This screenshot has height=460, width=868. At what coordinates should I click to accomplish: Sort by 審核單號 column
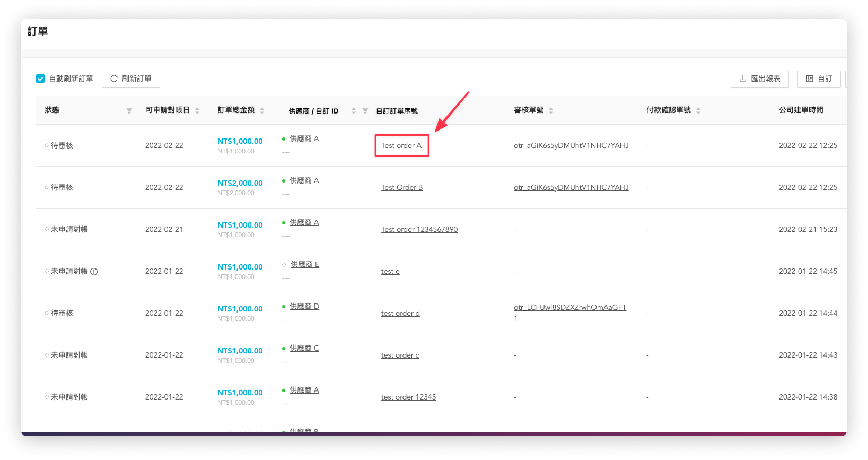click(x=551, y=110)
